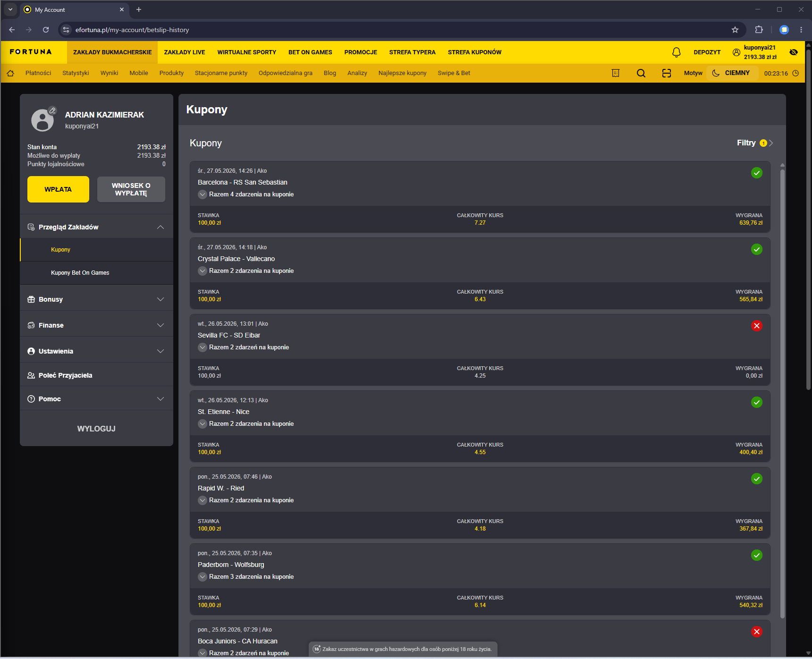Open Najlepsze kupony link
Screen dimensions: 812x659
[402, 73]
